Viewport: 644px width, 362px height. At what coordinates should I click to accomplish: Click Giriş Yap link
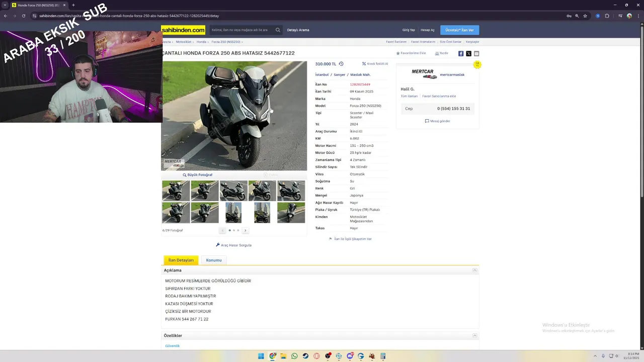click(x=409, y=30)
